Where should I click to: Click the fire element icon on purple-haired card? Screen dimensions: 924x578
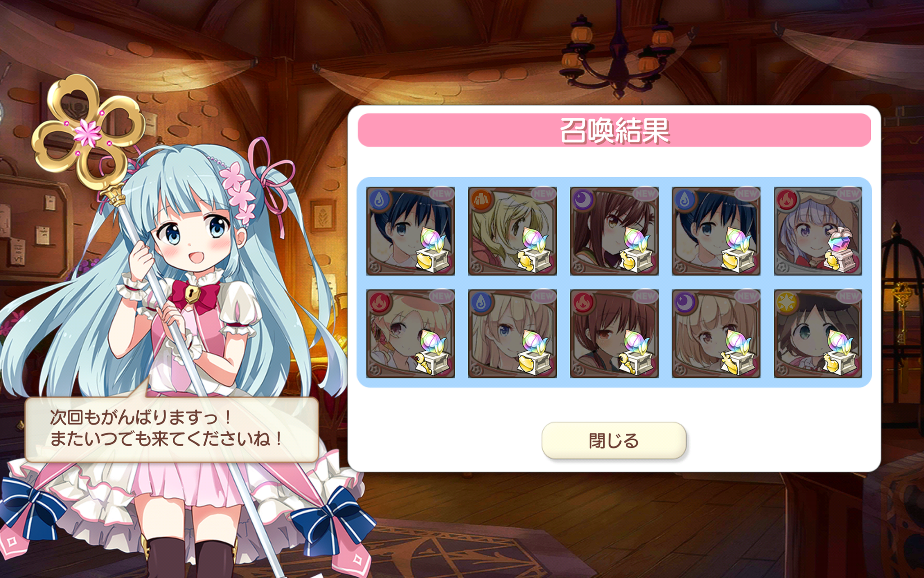coord(787,200)
